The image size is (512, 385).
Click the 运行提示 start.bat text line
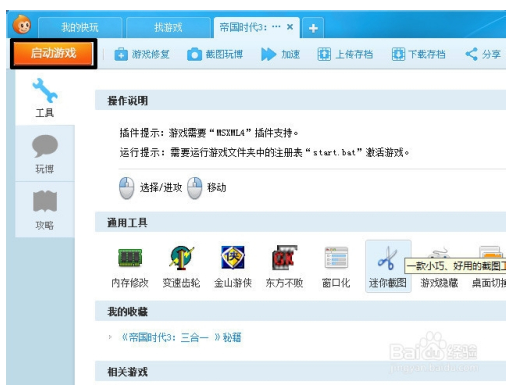(264, 153)
